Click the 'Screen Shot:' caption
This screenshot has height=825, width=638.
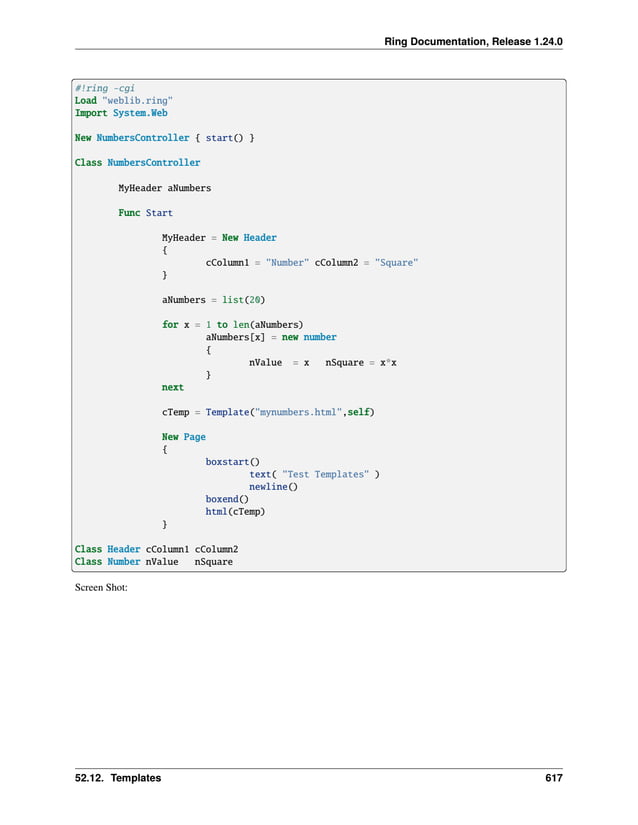click(101, 588)
